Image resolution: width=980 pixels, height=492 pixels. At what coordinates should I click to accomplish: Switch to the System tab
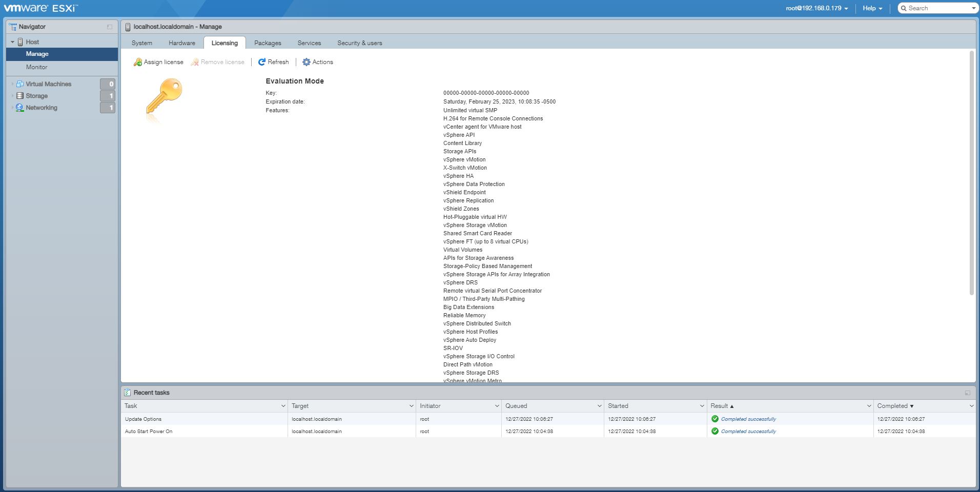click(142, 43)
